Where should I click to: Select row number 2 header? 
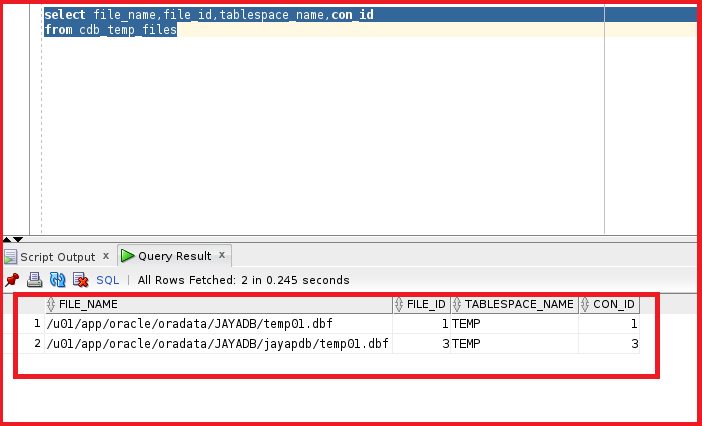[x=31, y=344]
